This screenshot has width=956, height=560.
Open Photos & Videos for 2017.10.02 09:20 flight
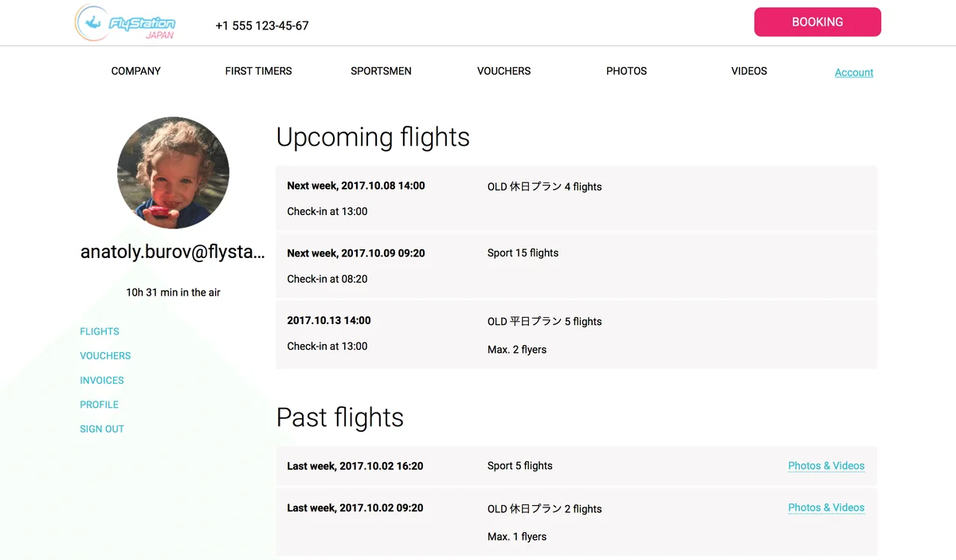826,507
